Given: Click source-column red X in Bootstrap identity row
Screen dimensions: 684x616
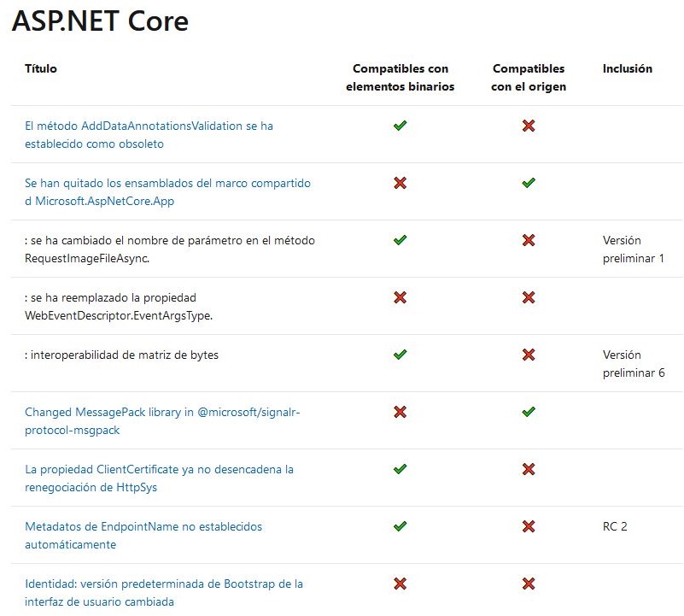Looking at the screenshot, I should (x=529, y=584).
